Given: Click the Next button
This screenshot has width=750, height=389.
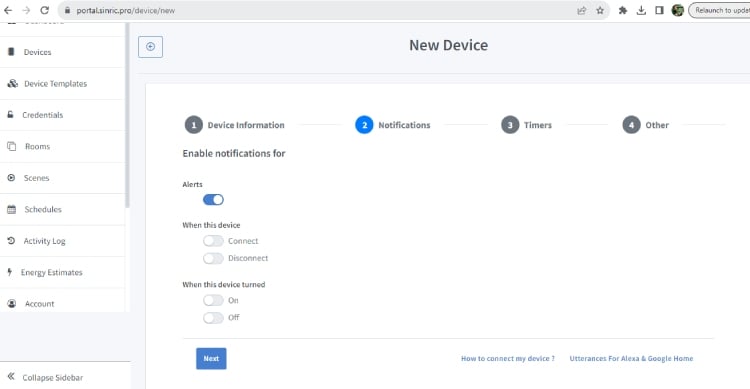Looking at the screenshot, I should 211,358.
